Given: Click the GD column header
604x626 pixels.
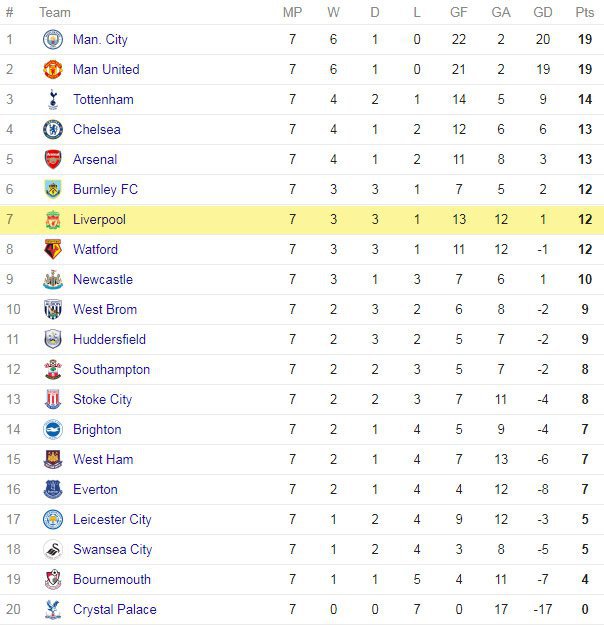Looking at the screenshot, I should (543, 12).
